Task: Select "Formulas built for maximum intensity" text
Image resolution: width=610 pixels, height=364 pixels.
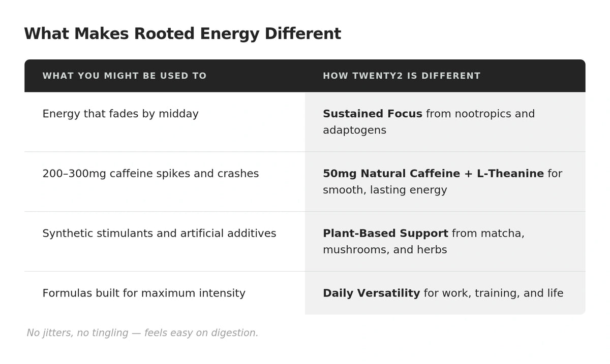Action: (143, 293)
